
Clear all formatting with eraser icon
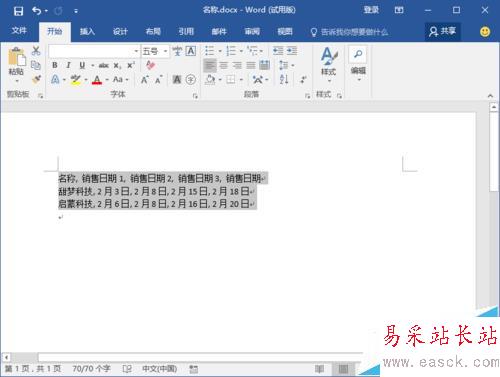(x=150, y=65)
